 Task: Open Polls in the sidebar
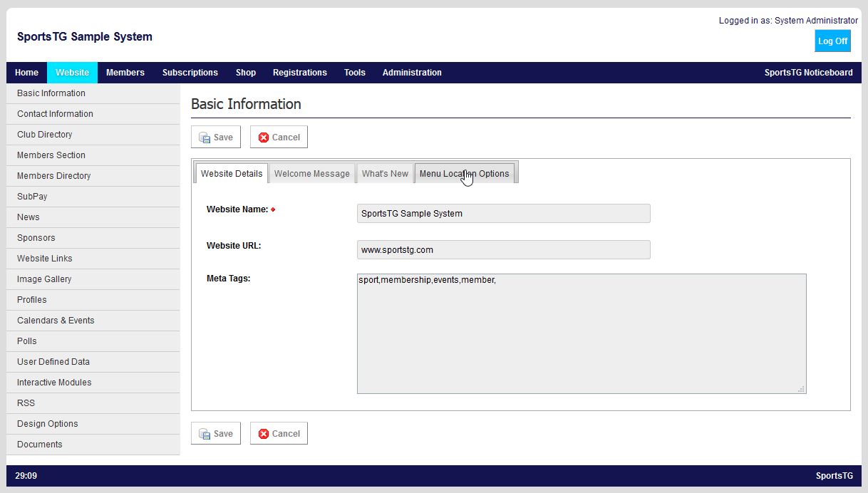pos(93,341)
